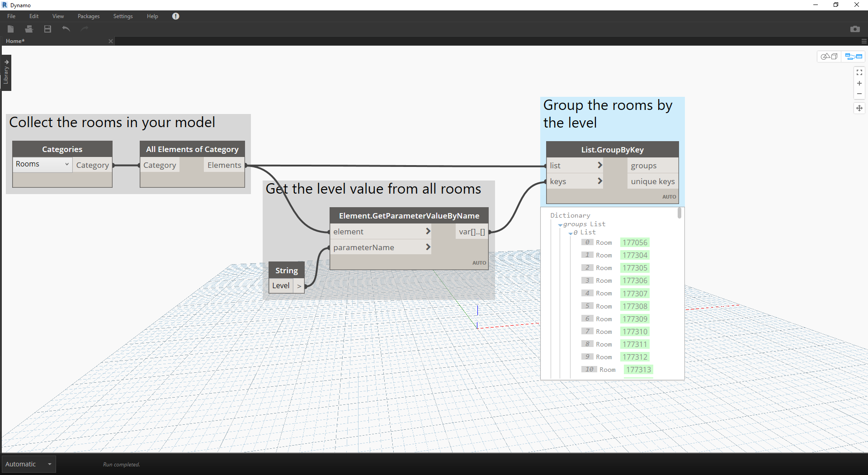Switch to 3D background preview navigation
Viewport: 868px width, 475px height.
829,57
